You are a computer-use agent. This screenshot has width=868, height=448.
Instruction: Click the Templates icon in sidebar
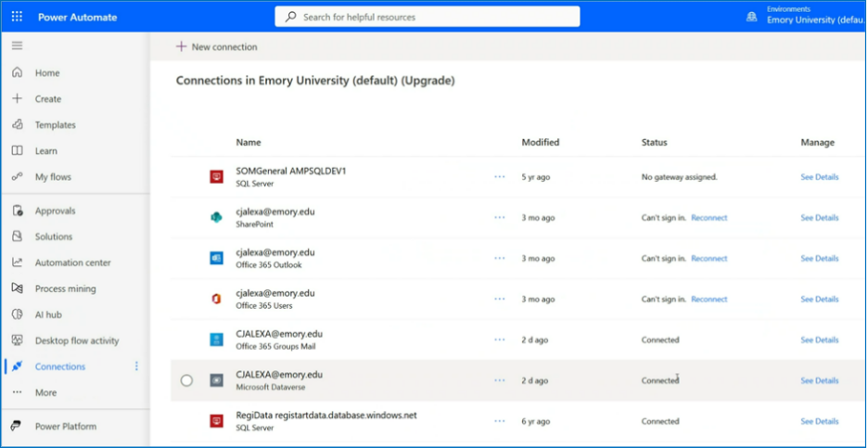click(x=18, y=124)
